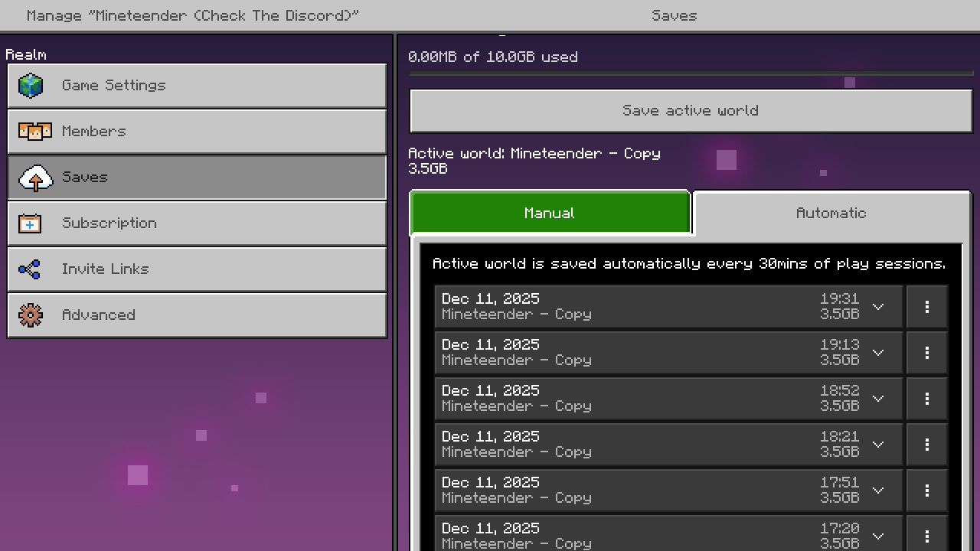Image resolution: width=980 pixels, height=551 pixels.
Task: Click the calendar icon beside Subscription
Action: point(30,223)
